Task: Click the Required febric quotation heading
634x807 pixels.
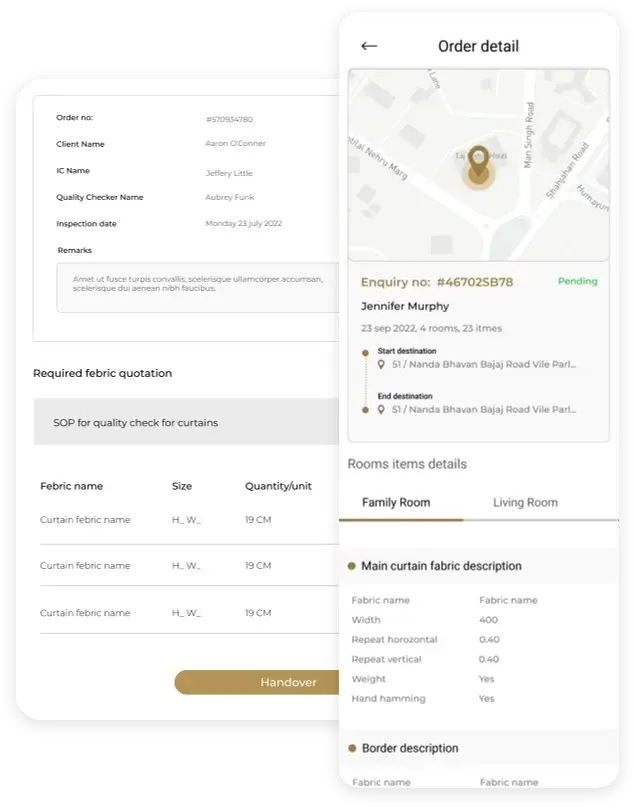Action: [102, 374]
